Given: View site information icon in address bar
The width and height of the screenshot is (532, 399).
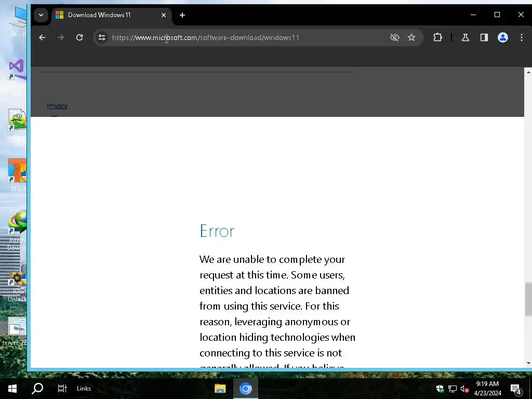Looking at the screenshot, I should click(x=102, y=37).
